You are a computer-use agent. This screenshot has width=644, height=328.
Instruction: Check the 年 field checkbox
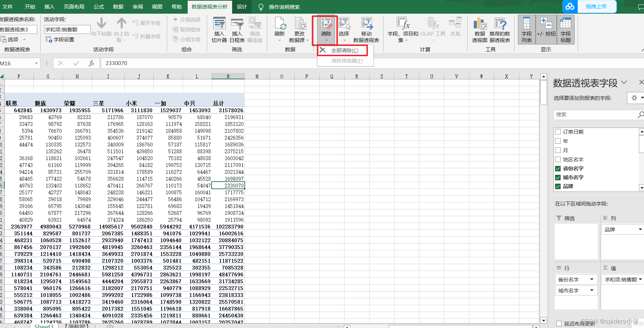[x=558, y=141]
